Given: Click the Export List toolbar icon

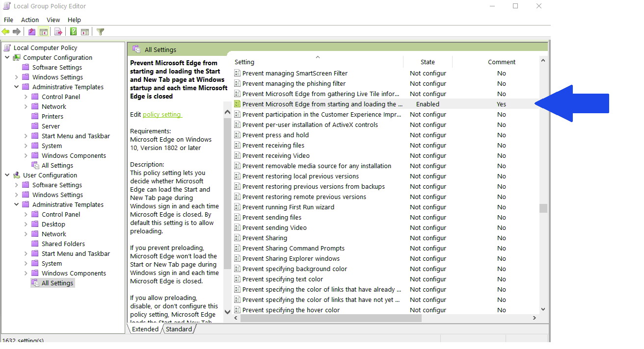Looking at the screenshot, I should 58,32.
